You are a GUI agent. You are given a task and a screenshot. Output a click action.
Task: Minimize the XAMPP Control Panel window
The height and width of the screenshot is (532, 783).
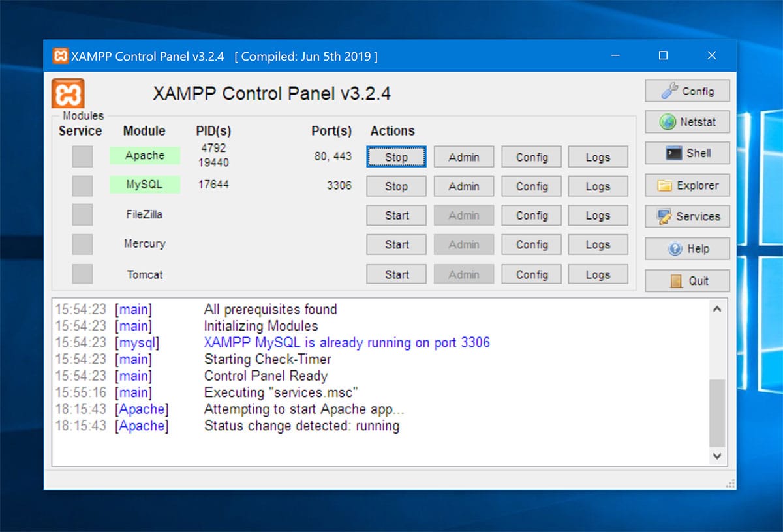[615, 56]
